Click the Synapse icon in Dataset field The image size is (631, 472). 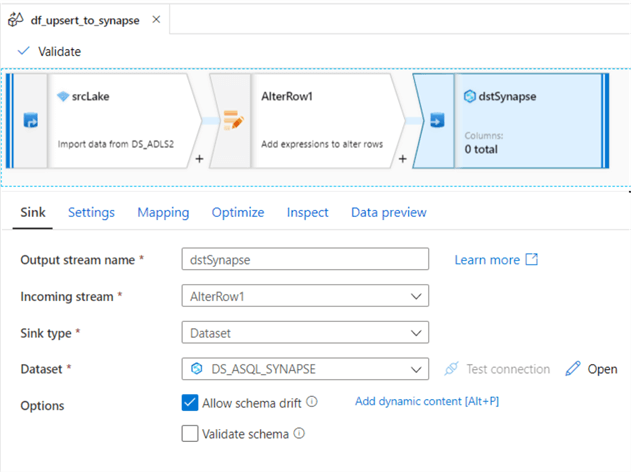[196, 369]
